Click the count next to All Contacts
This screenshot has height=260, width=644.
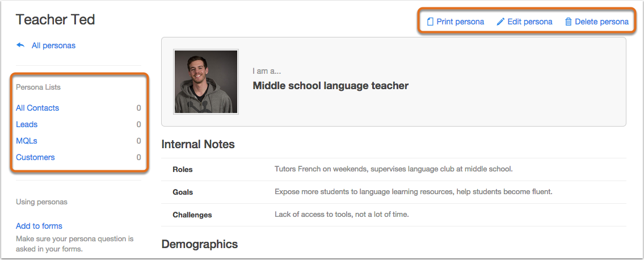click(x=139, y=108)
